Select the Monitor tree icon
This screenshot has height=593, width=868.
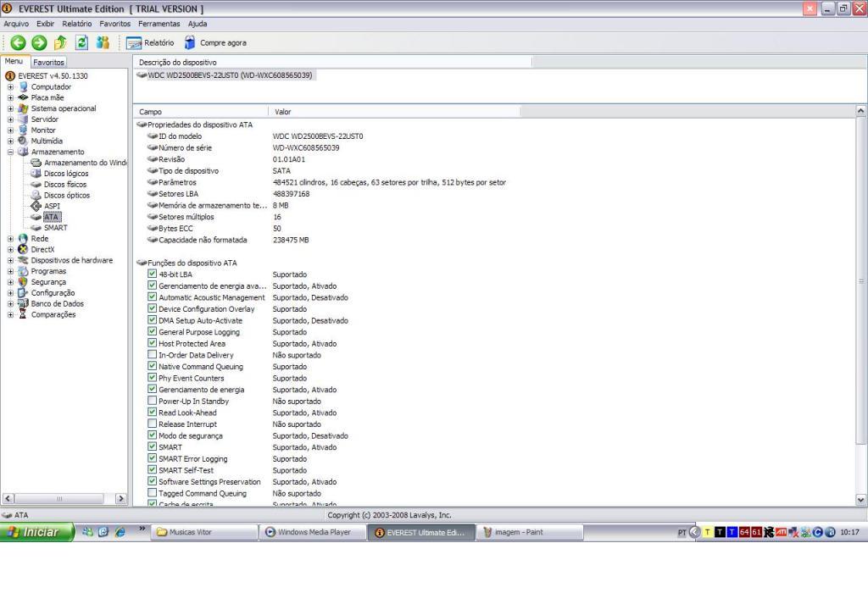coord(23,130)
